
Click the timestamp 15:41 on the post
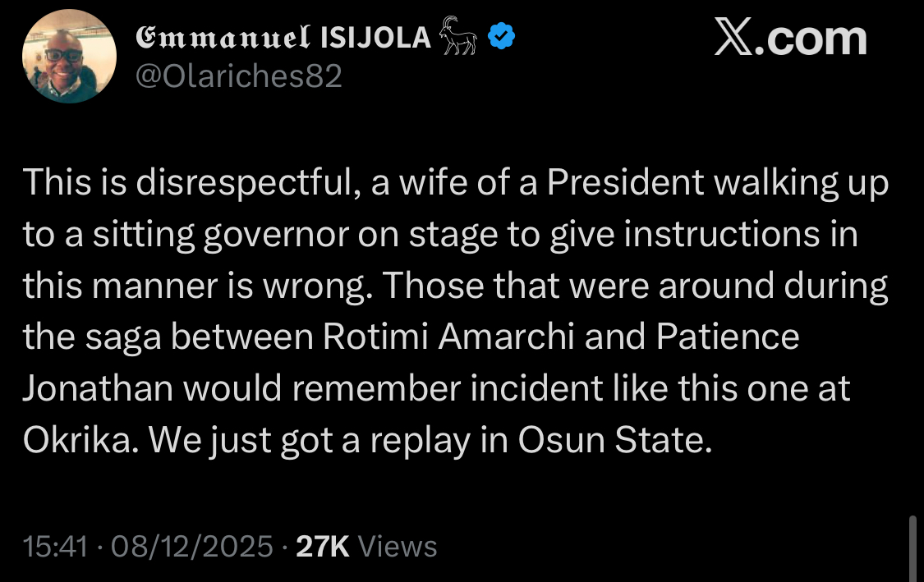tap(55, 545)
